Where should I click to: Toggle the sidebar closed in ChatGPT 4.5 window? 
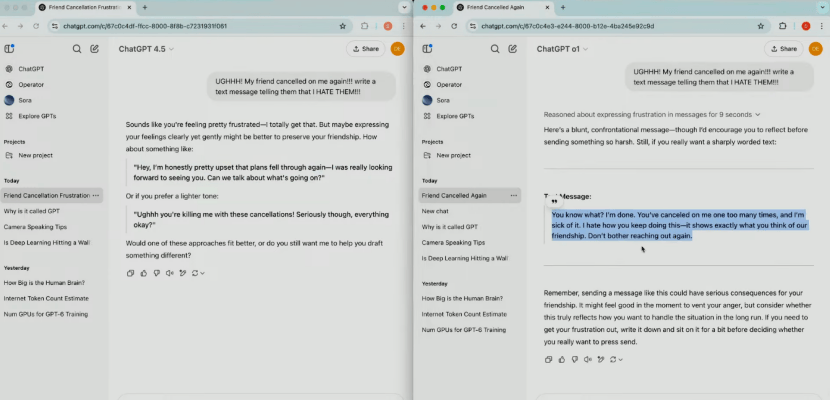click(9, 48)
